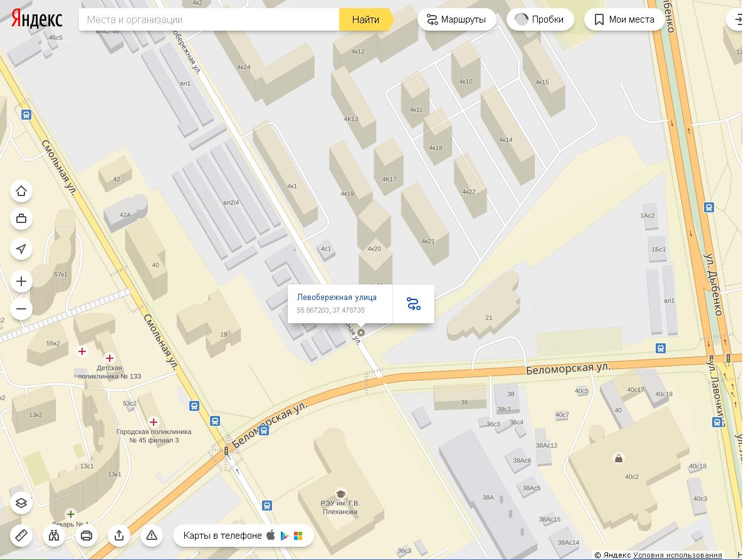Locate my position with arrow icon
Image resolution: width=751 pixels, height=560 pixels.
click(21, 249)
